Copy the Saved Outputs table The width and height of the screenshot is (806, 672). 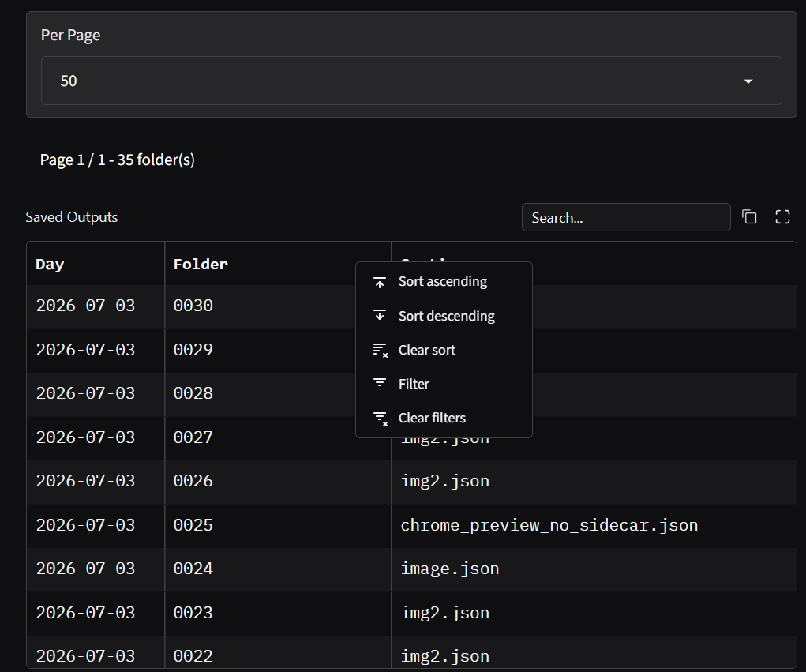pyautogui.click(x=749, y=217)
